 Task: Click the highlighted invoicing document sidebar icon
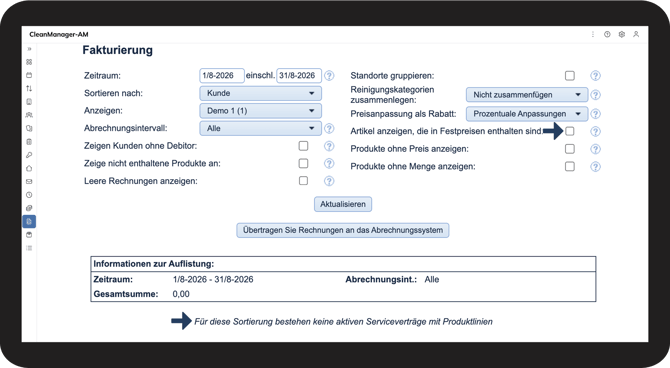[x=29, y=221]
